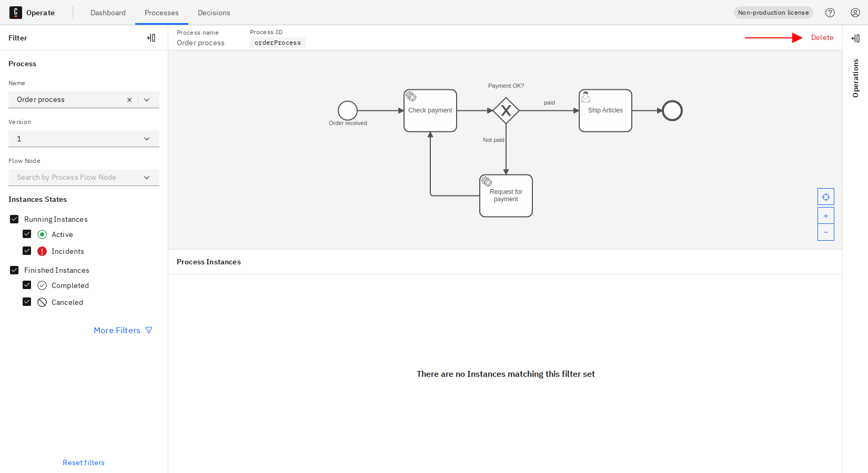This screenshot has width=868, height=473.
Task: Toggle the Incidents checkbox
Action: [27, 251]
